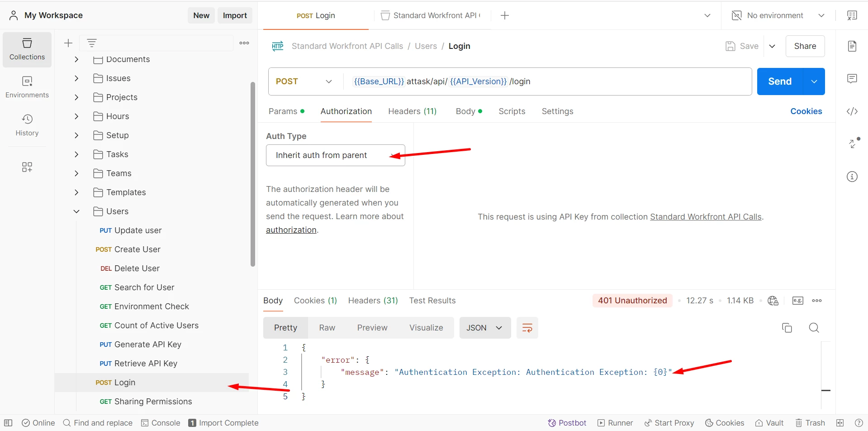Expand the Documents folder

76,59
